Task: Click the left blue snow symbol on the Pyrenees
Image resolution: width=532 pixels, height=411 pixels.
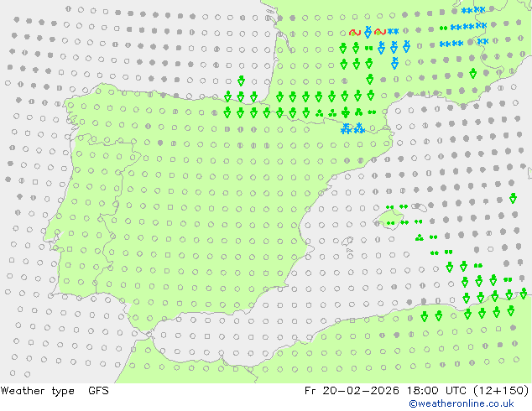Action: pyautogui.click(x=346, y=129)
